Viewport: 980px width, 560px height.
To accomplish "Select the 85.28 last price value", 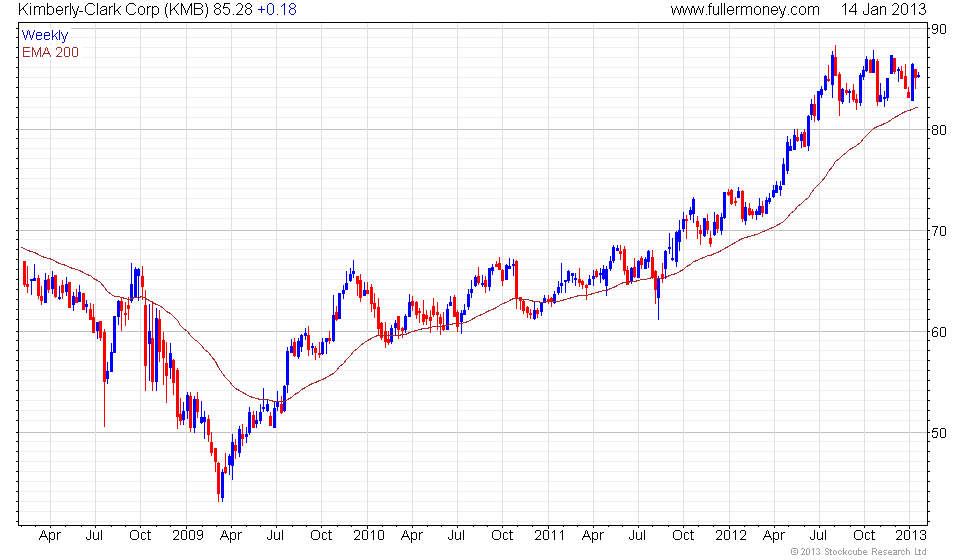I will point(232,10).
